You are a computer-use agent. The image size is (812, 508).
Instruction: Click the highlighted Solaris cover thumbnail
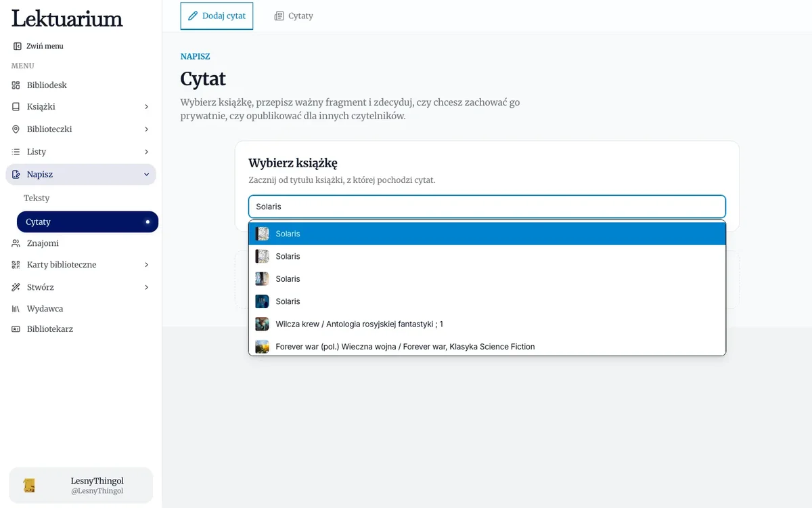point(262,234)
